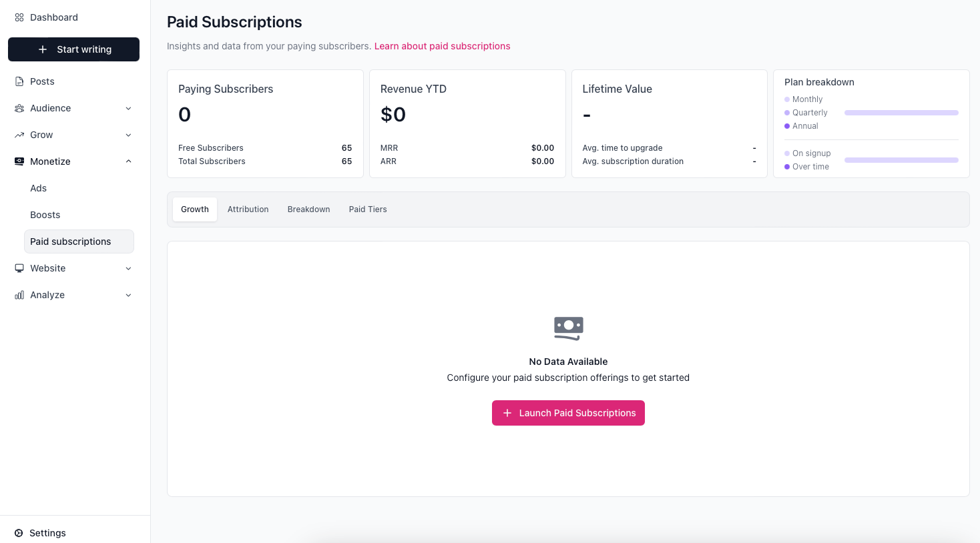This screenshot has width=980, height=543.
Task: Expand the Analyze section chevron
Action: coord(128,295)
